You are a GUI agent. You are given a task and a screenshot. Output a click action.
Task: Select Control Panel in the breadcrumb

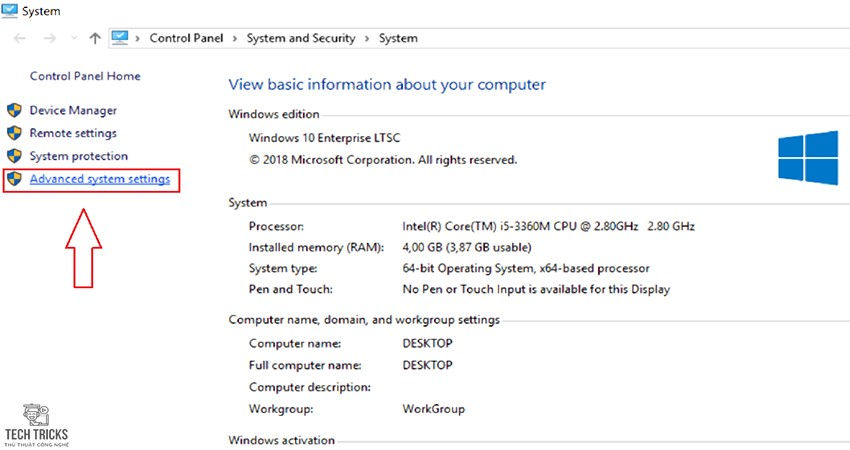point(186,38)
